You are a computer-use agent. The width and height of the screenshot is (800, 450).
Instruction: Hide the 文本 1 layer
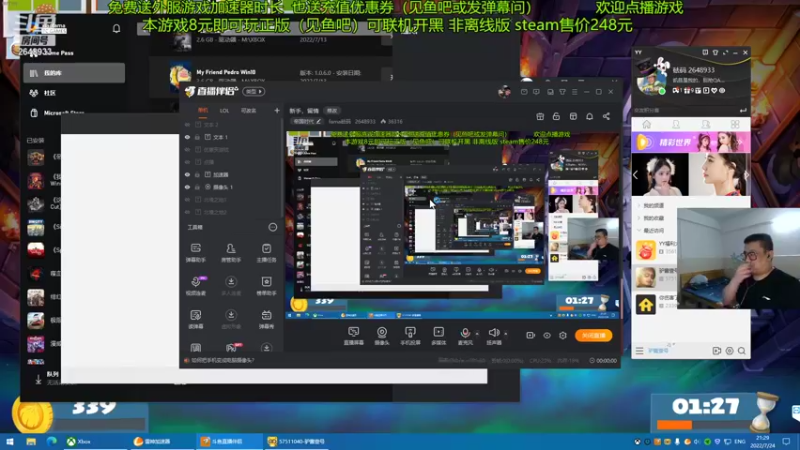click(x=187, y=137)
